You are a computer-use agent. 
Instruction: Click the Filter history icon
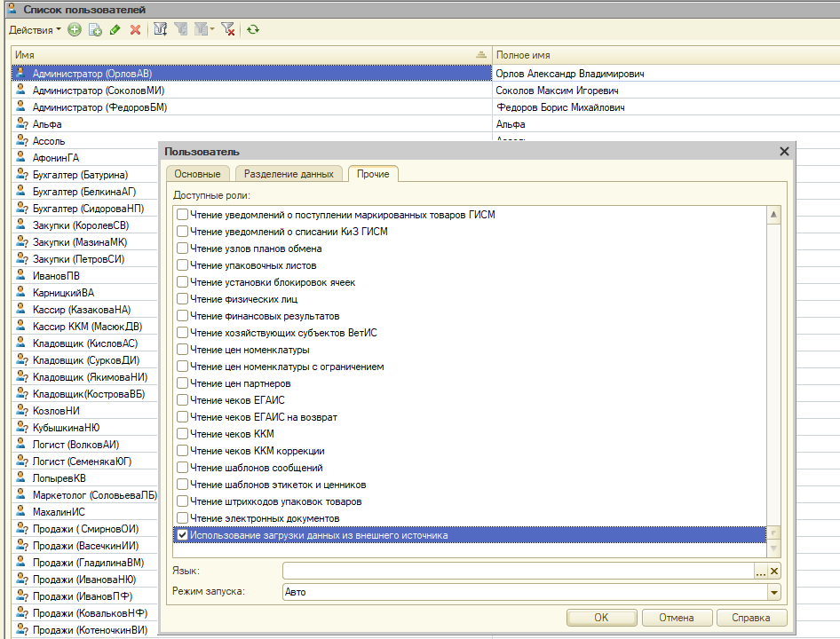point(202,29)
